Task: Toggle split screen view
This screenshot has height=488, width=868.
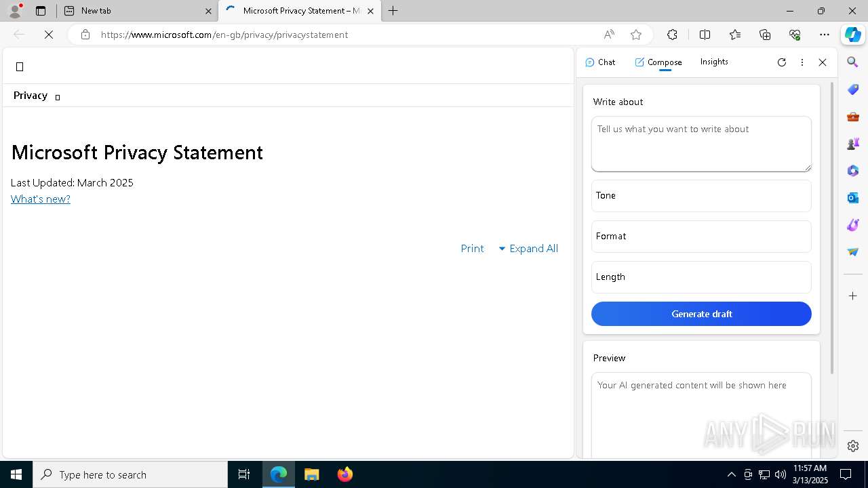Action: pyautogui.click(x=705, y=35)
